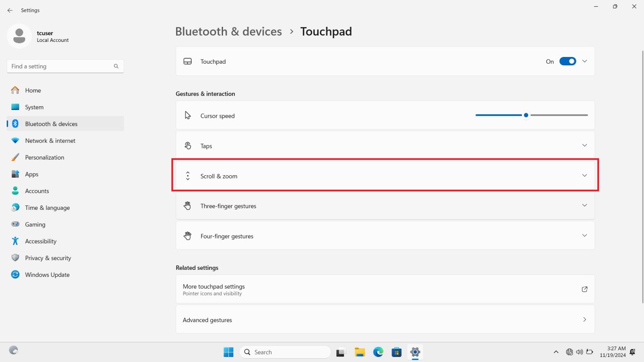Open Accessibility settings
Screen dimensions: 644x362
(x=41, y=241)
